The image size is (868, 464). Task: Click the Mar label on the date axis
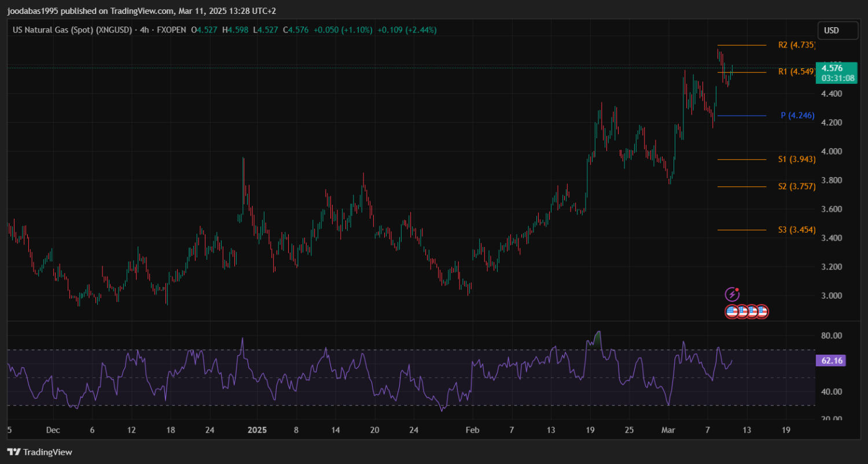(x=668, y=430)
